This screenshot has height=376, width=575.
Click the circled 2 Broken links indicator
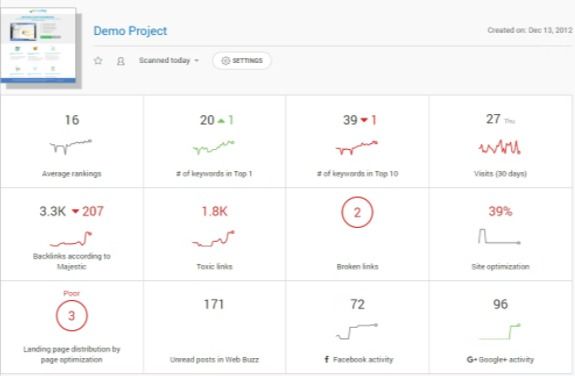357,212
